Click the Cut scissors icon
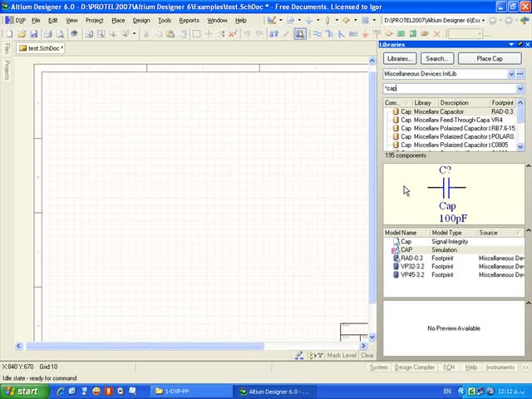The image size is (532, 399). tap(147, 34)
